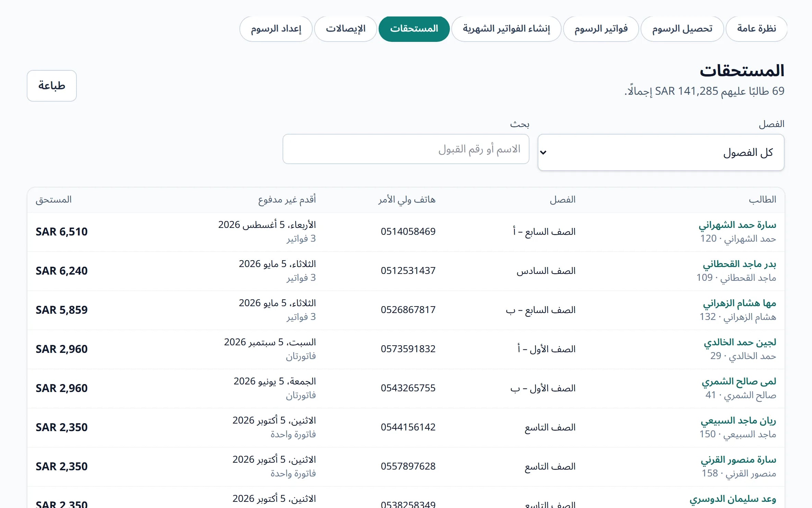
Task: Select phone number 0544156142
Action: click(x=408, y=427)
